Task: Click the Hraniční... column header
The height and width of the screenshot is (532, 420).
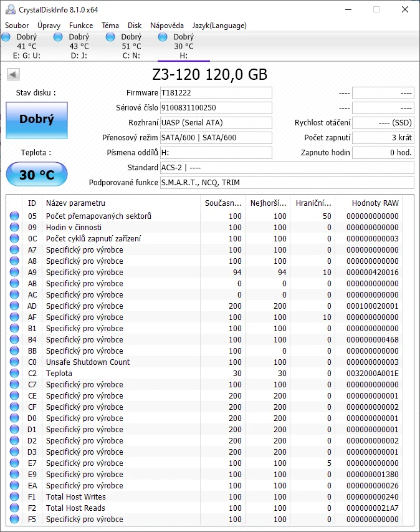Action: [313, 203]
